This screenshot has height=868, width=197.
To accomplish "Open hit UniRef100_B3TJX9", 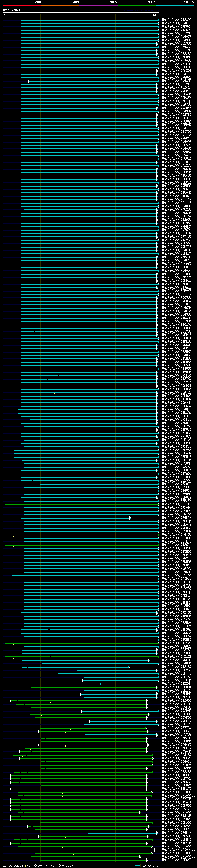I will point(177,504).
